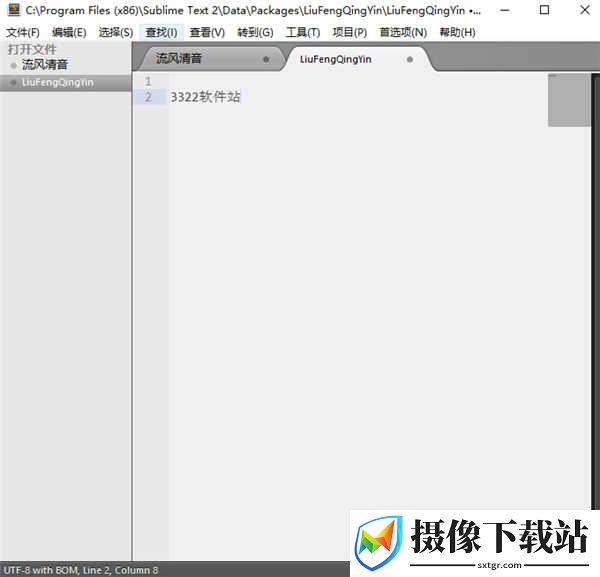Click line number 1 in the gutter
The width and height of the screenshot is (600, 577).
tap(148, 81)
